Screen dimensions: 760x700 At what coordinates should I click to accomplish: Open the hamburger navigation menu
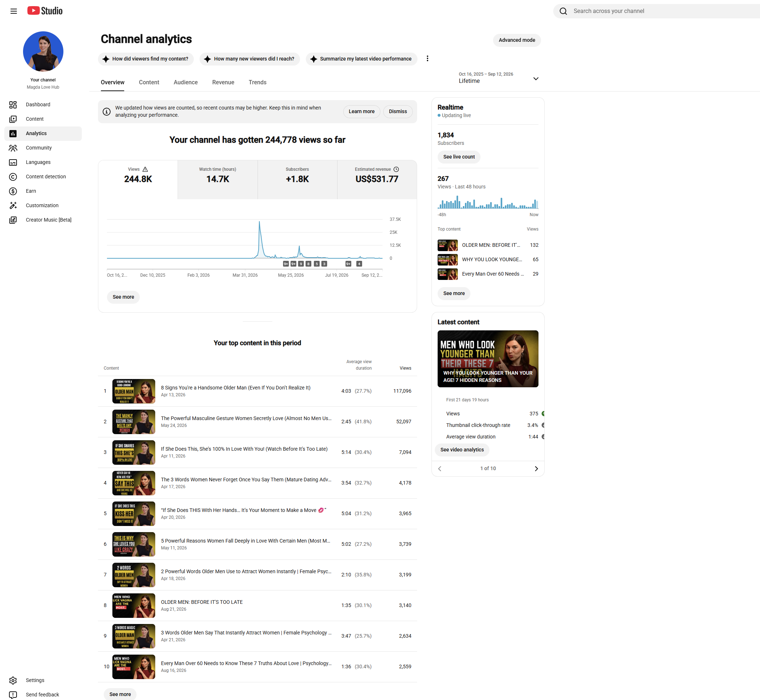coord(14,11)
